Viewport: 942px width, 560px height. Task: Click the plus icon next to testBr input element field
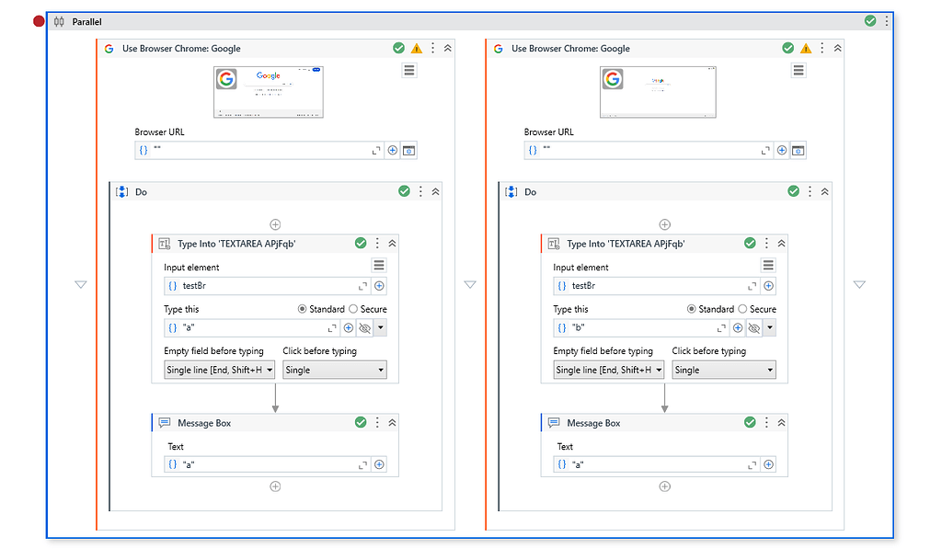(x=379, y=286)
